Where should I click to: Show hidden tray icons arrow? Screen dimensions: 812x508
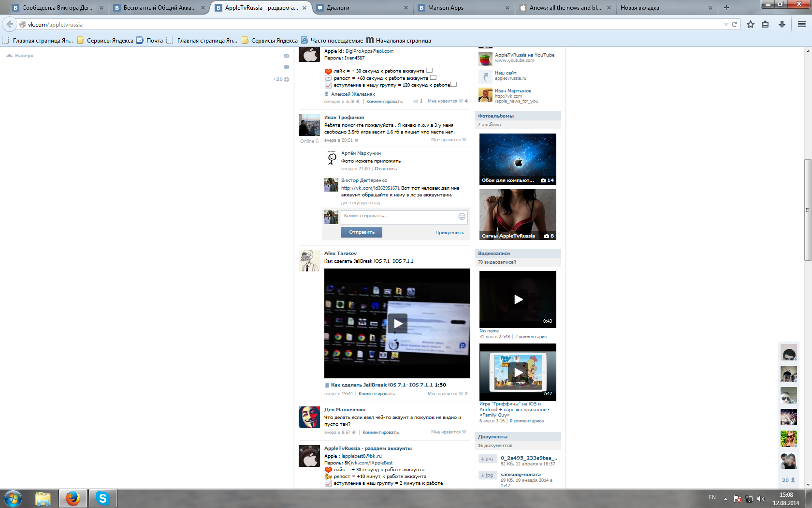(725, 498)
